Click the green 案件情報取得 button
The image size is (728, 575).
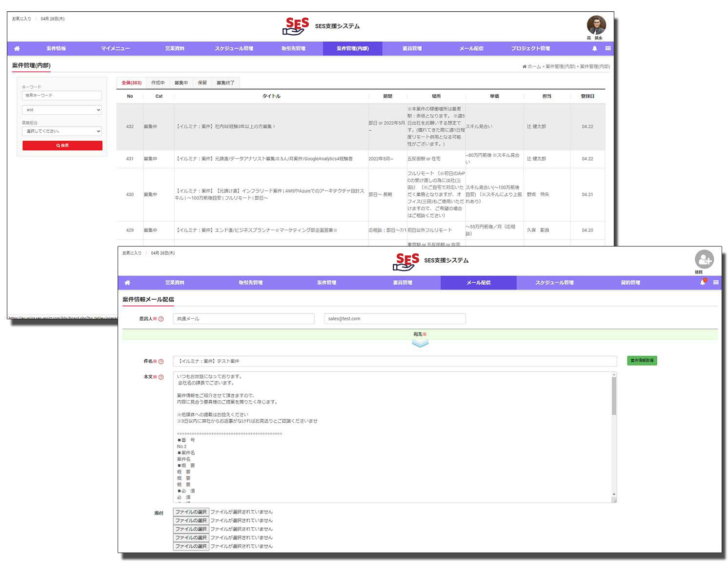642,361
